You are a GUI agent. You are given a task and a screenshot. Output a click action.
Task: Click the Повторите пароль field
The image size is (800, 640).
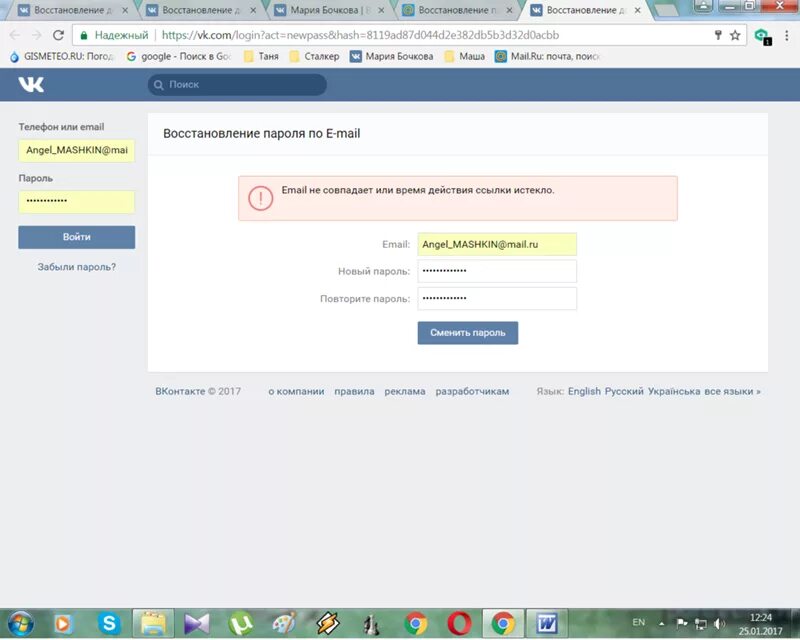coord(497,299)
